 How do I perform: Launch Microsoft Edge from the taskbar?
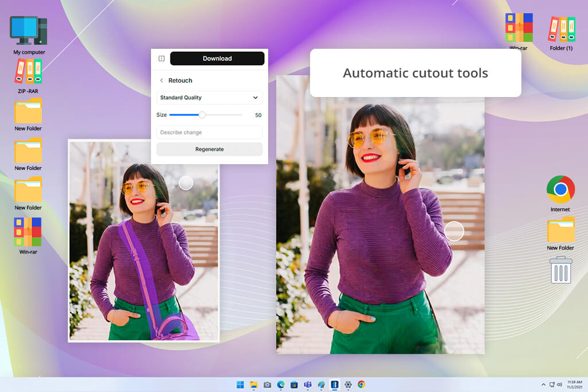tap(281, 385)
